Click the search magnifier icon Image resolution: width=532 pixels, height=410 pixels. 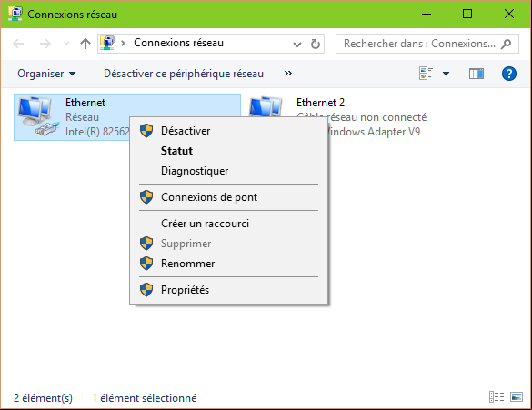click(506, 44)
